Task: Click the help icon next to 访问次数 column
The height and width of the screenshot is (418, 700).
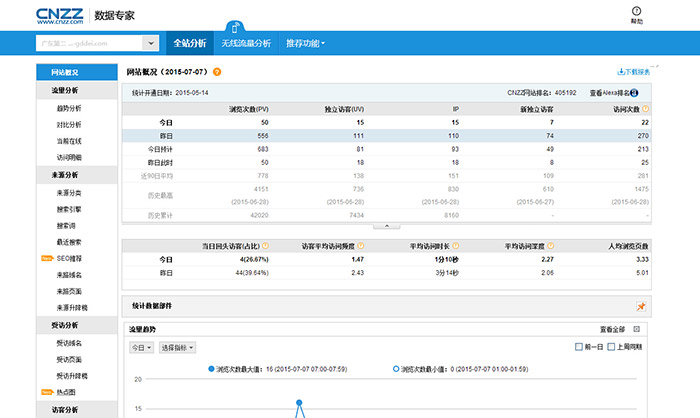Action: 646,107
